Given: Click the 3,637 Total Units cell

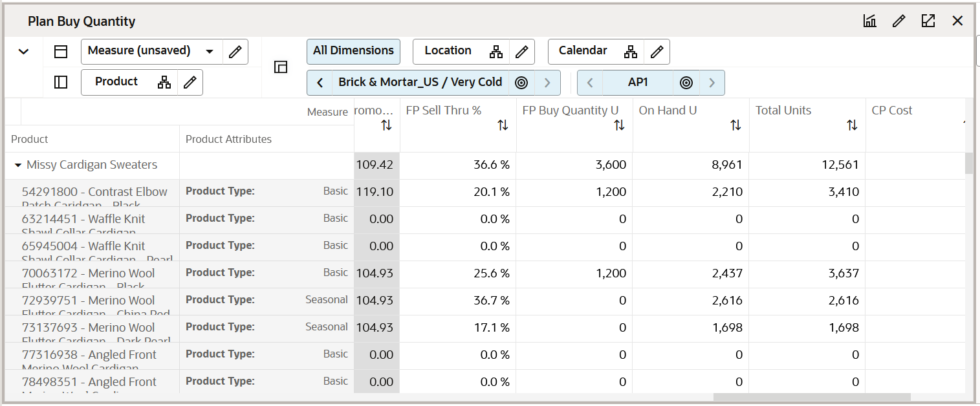Looking at the screenshot, I should coord(807,274).
